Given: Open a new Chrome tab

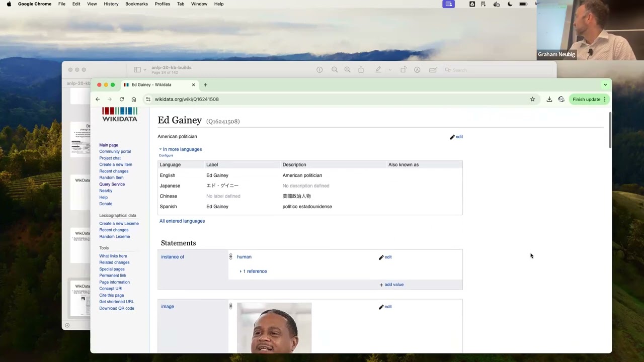Looking at the screenshot, I should (x=205, y=84).
